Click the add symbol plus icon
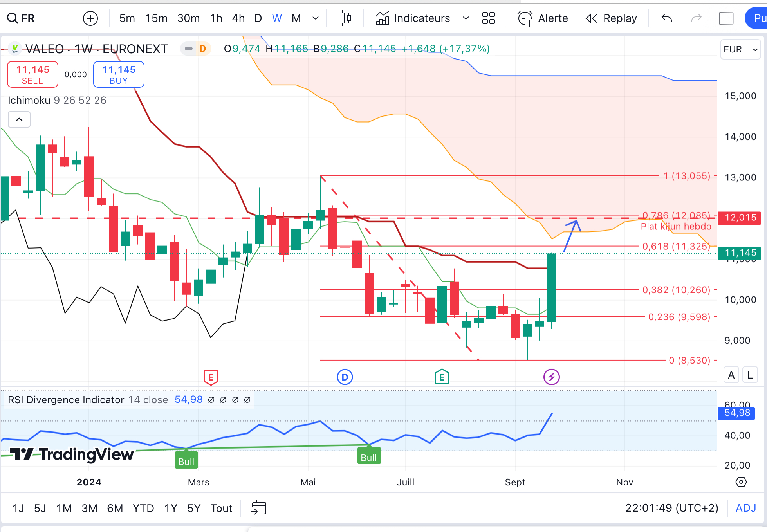Image resolution: width=767 pixels, height=532 pixels. pyautogui.click(x=90, y=18)
